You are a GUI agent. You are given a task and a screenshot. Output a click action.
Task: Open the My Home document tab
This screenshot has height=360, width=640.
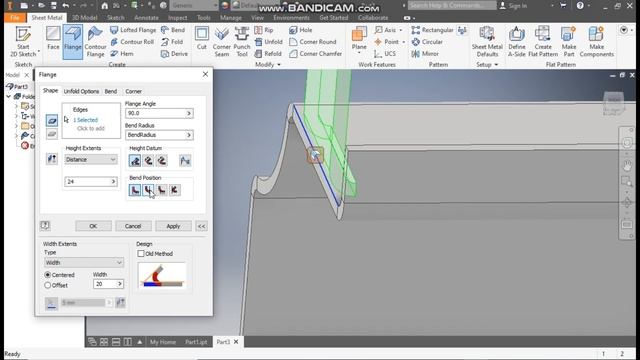[162, 342]
